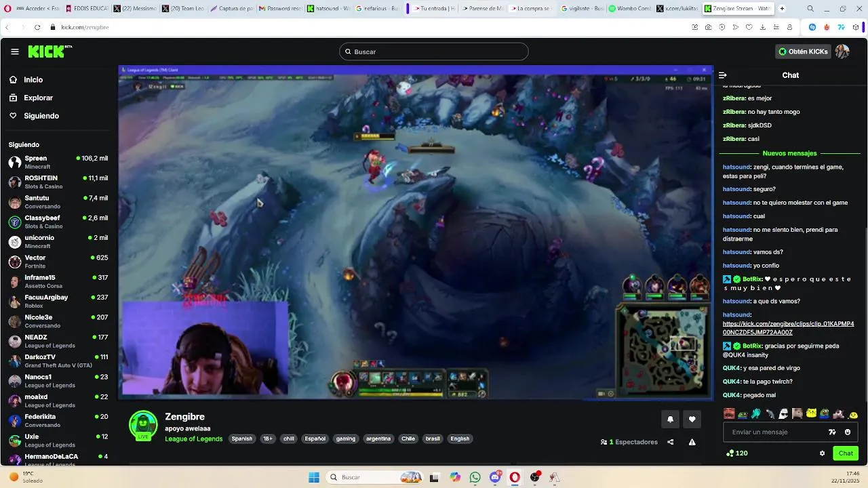
Task: Select the Chile tag
Action: pyautogui.click(x=408, y=439)
